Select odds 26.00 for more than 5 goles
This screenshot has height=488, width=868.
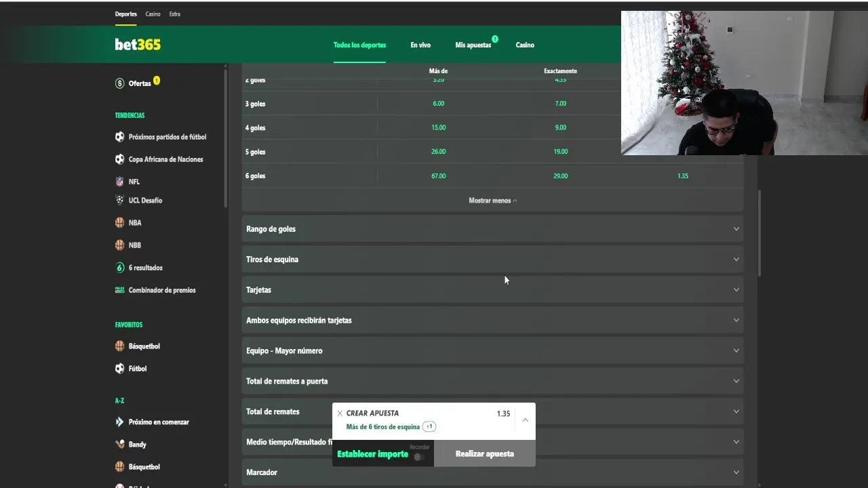(x=439, y=152)
